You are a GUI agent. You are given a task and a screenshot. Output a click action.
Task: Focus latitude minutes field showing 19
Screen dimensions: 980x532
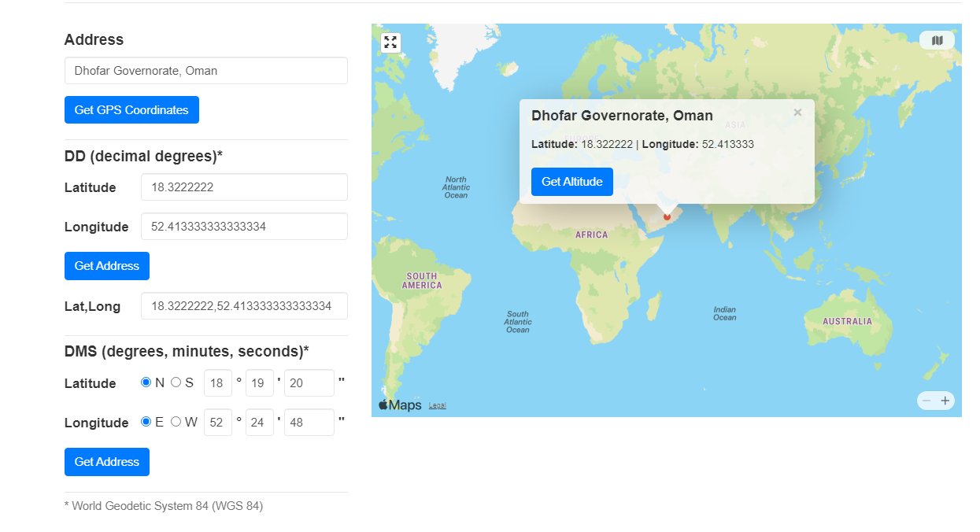pos(260,383)
